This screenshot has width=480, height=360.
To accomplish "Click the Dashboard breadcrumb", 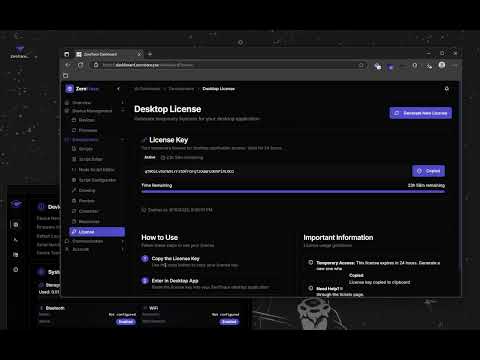I will click(147, 89).
